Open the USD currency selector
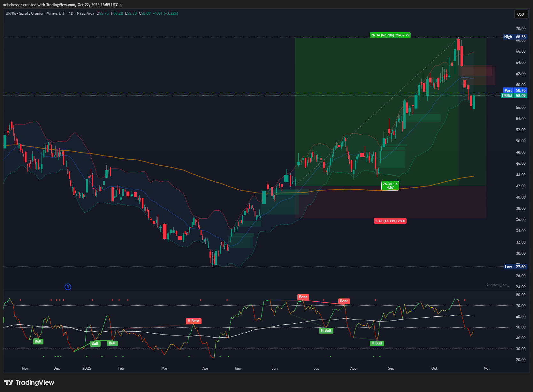This screenshot has width=533, height=392. [521, 14]
